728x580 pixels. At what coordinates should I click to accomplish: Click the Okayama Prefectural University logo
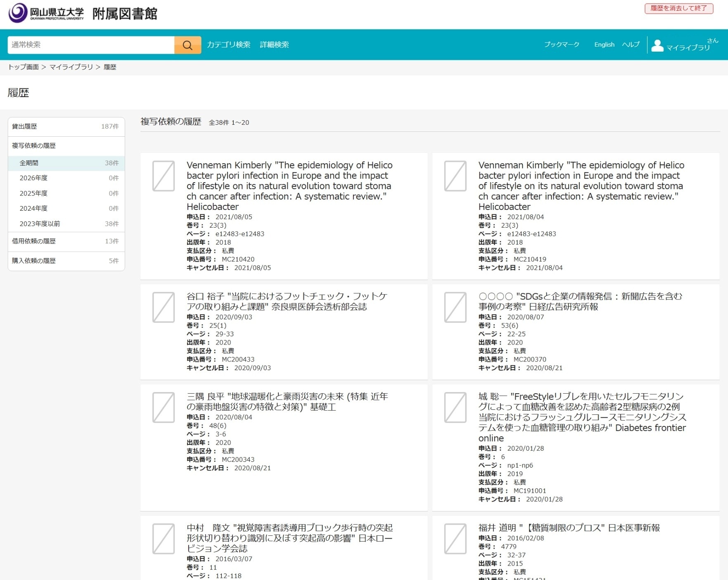(46, 13)
